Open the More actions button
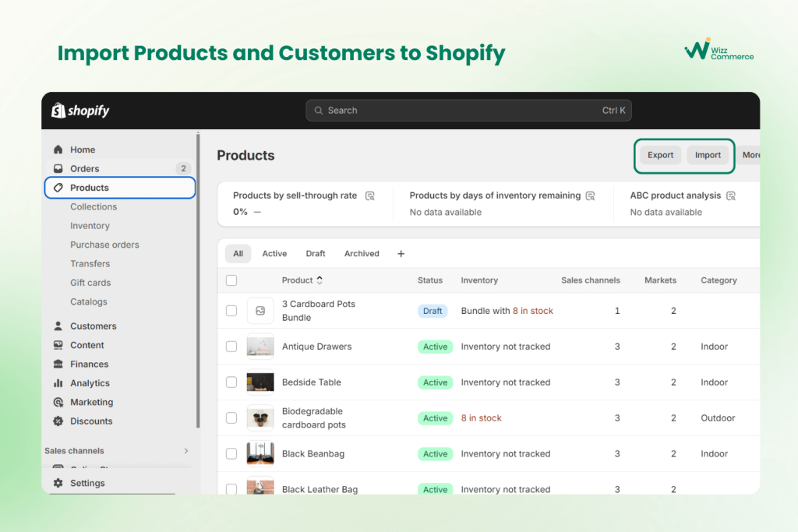The height and width of the screenshot is (532, 798). 750,155
